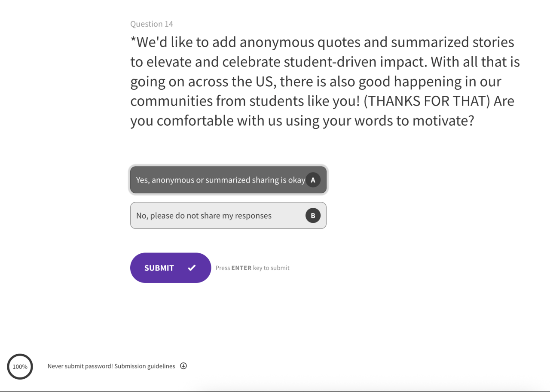The width and height of the screenshot is (550, 392).
Task: Click the "Never submit password!" warning text
Action: pyautogui.click(x=80, y=366)
